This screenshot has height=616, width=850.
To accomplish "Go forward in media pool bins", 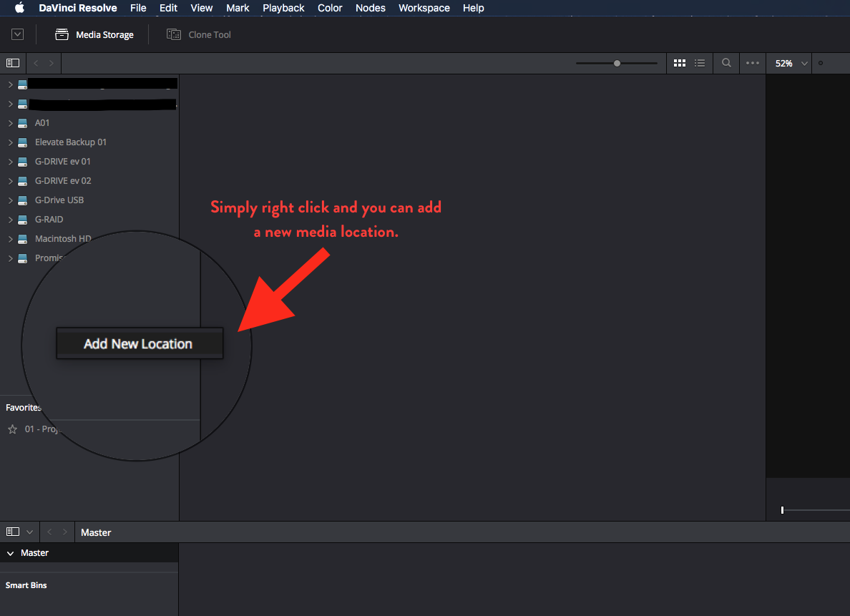I will [64, 532].
